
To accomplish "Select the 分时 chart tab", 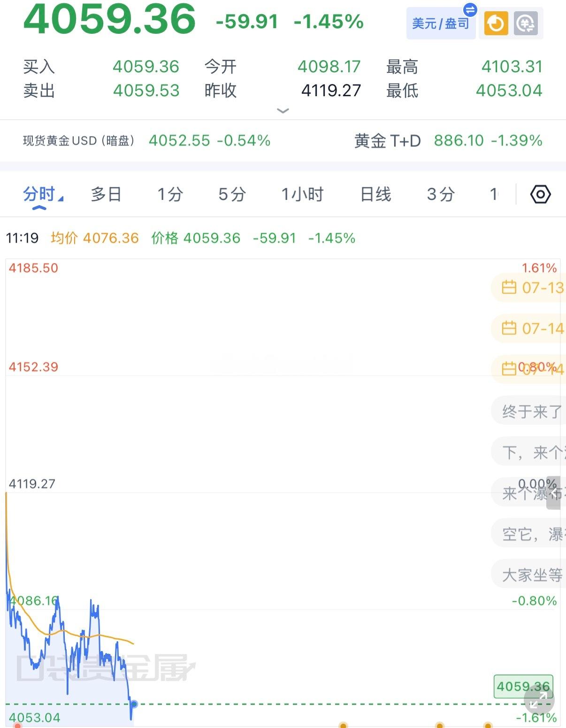I will (x=39, y=194).
